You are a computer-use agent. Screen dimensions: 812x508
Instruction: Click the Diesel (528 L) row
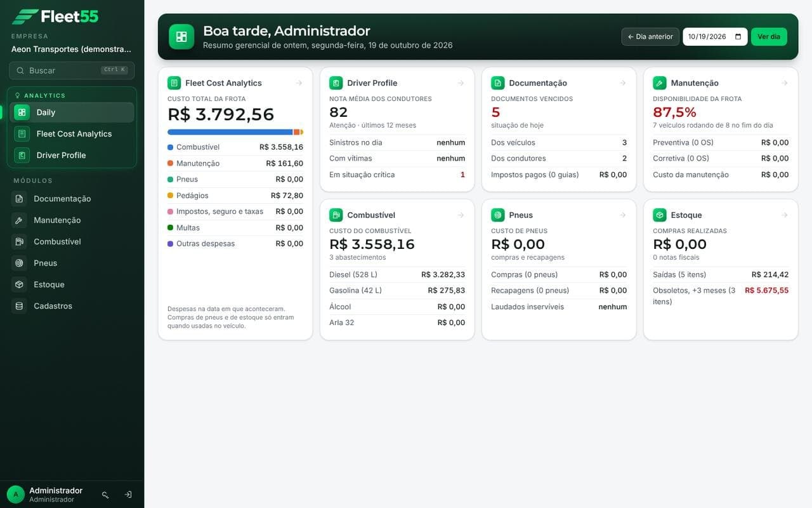click(397, 274)
